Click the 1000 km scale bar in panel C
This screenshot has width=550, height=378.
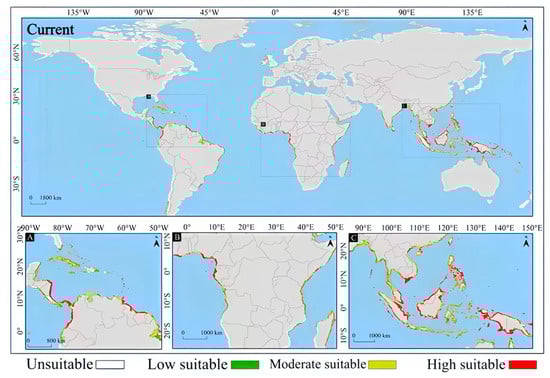coord(371,337)
